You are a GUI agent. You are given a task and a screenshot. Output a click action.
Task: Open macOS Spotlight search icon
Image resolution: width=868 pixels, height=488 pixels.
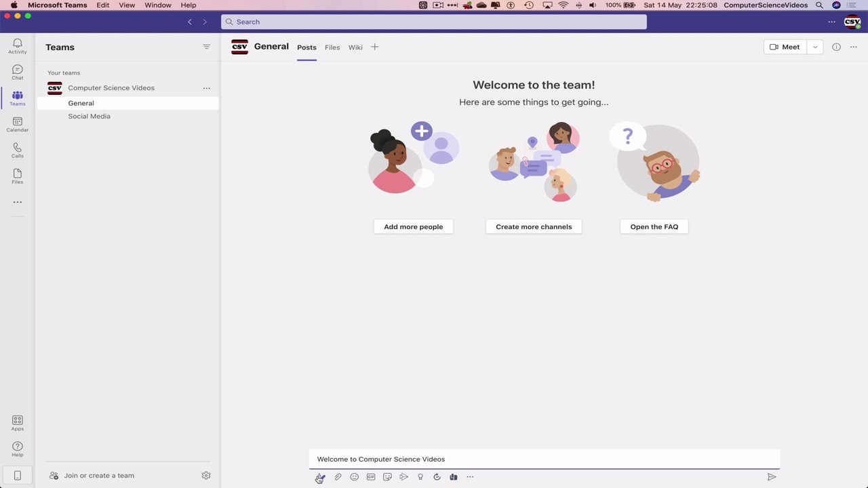point(819,5)
